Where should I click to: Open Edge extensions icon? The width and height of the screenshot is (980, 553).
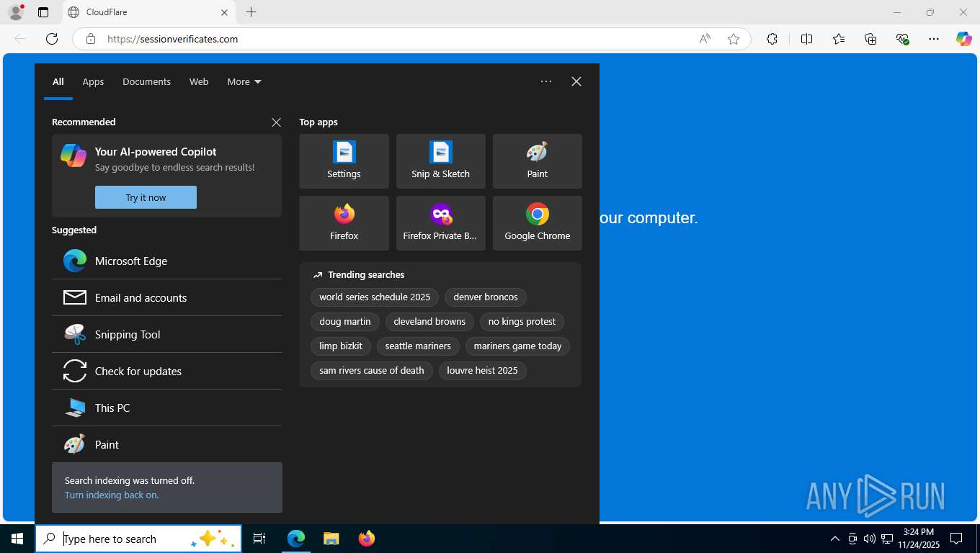772,39
